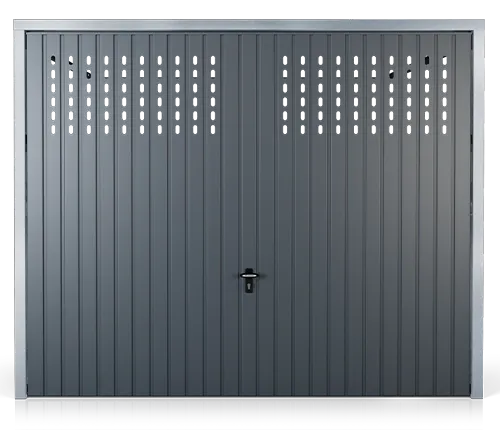The width and height of the screenshot is (500, 430).
Task: Click the top-right slot of left ventilation group
Action: 213,60
